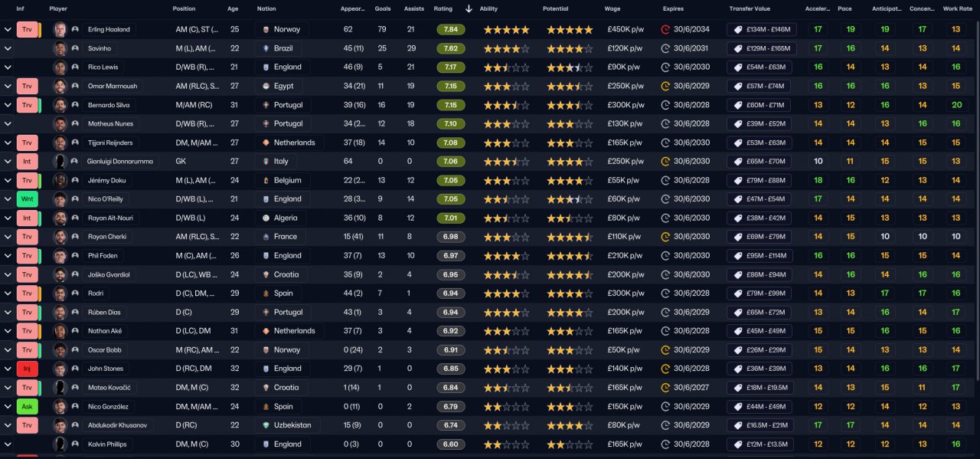980x459 pixels.
Task: Open Phil Foden's name button
Action: click(103, 256)
